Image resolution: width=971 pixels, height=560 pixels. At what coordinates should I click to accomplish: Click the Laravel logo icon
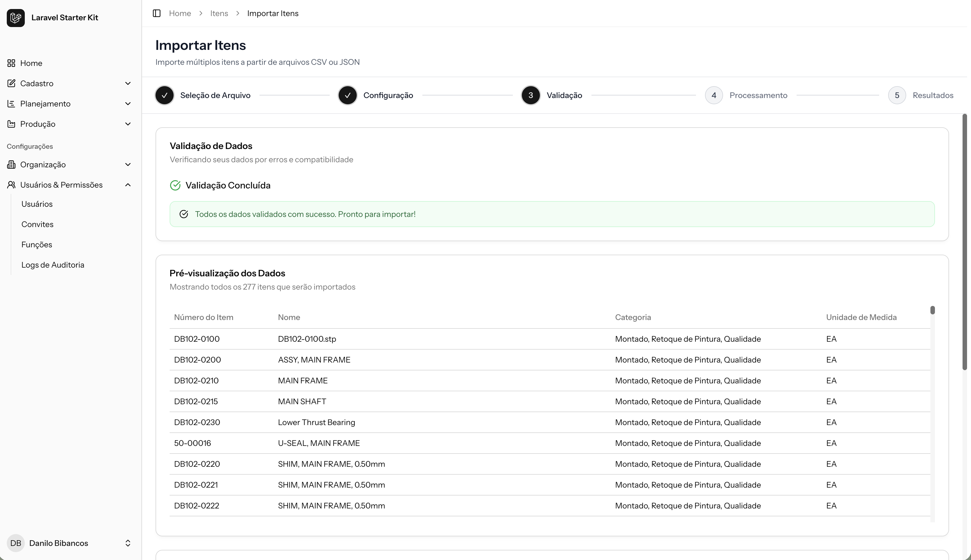pos(16,18)
